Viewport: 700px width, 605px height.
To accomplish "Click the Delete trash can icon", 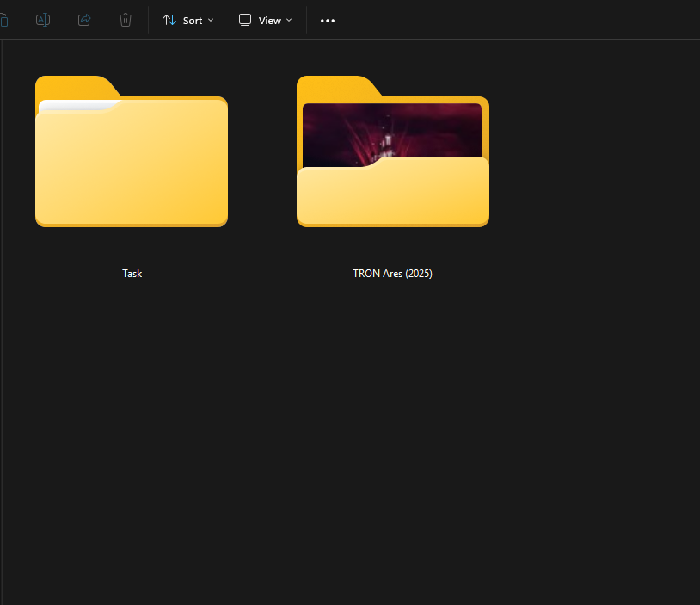I will tap(126, 20).
